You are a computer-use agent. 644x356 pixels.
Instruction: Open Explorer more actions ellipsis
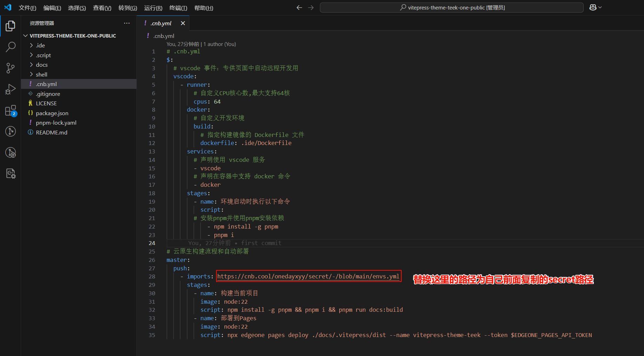click(x=127, y=23)
